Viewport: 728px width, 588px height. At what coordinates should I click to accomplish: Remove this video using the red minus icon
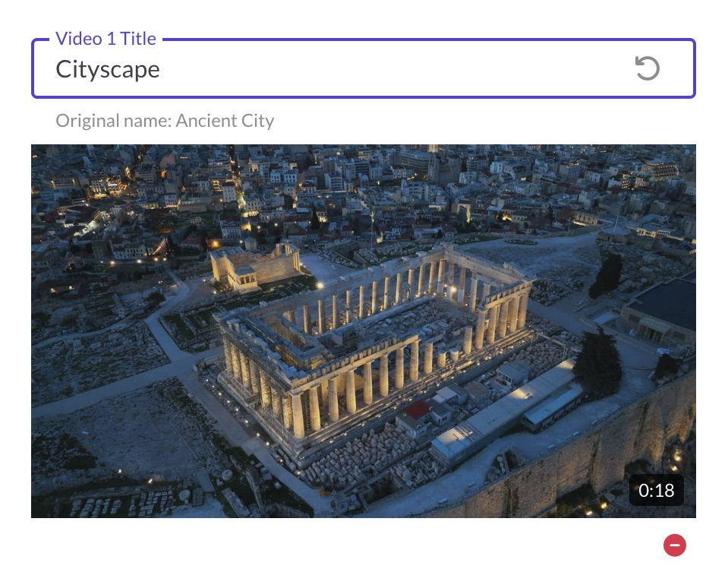coord(675,545)
